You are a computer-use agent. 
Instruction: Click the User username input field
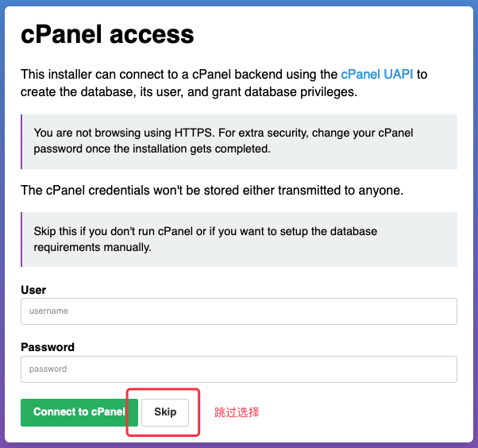[x=238, y=311]
